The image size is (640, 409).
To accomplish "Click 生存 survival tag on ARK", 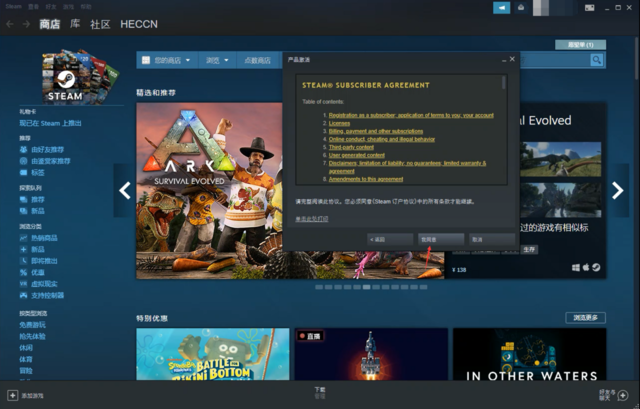I will click(529, 249).
